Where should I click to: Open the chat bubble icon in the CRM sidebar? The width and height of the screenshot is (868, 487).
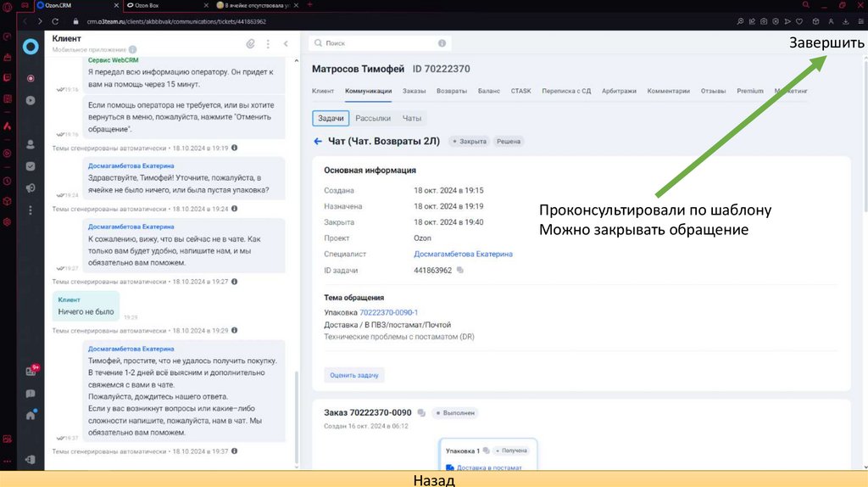(x=31, y=394)
